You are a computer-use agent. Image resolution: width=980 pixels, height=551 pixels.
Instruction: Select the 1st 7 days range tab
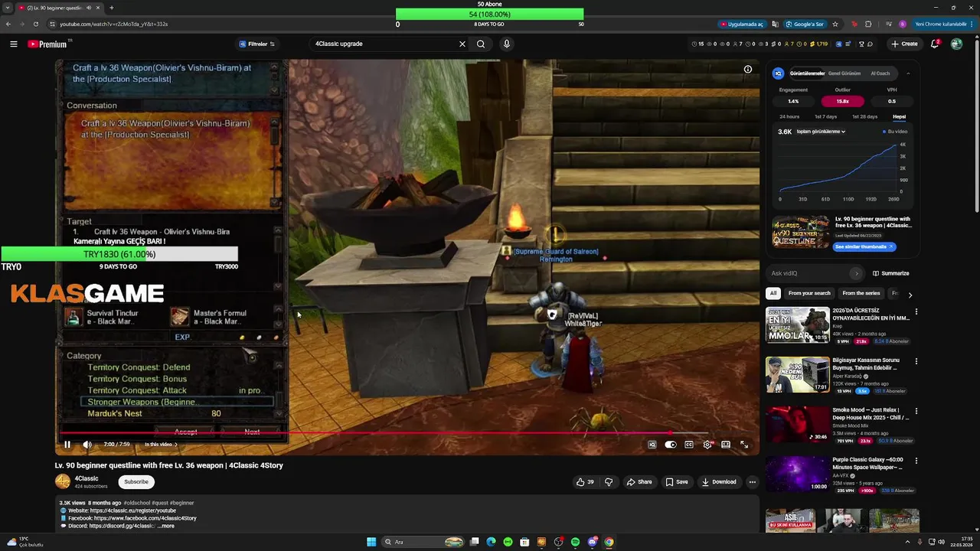point(825,116)
